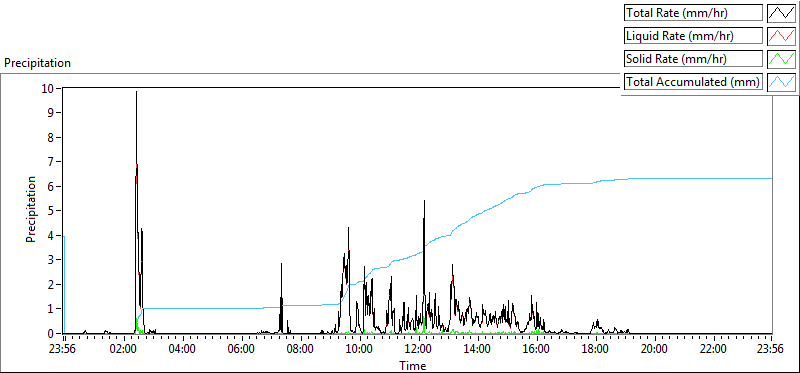Click the ending 23:56 time label
Viewport: 800px width, 373px height.
(771, 350)
